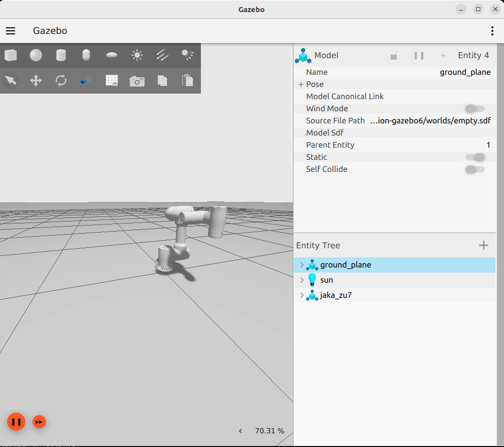Add a spot light
The image size is (504, 447).
click(187, 55)
